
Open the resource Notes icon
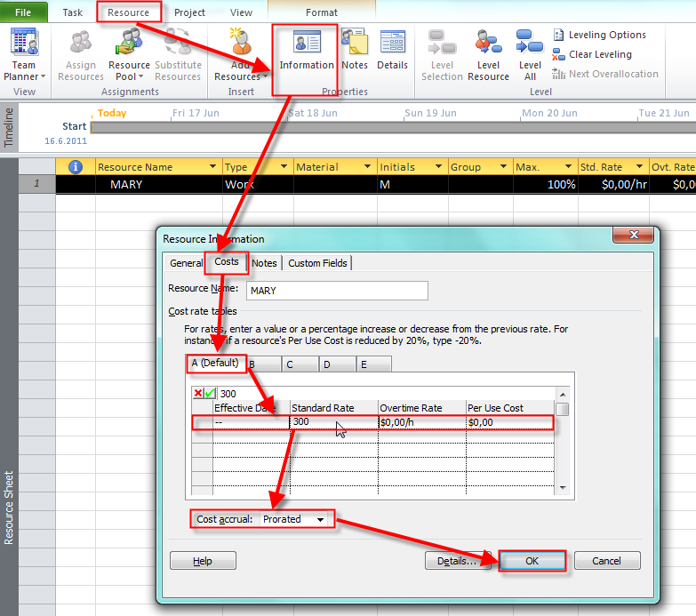coord(355,52)
